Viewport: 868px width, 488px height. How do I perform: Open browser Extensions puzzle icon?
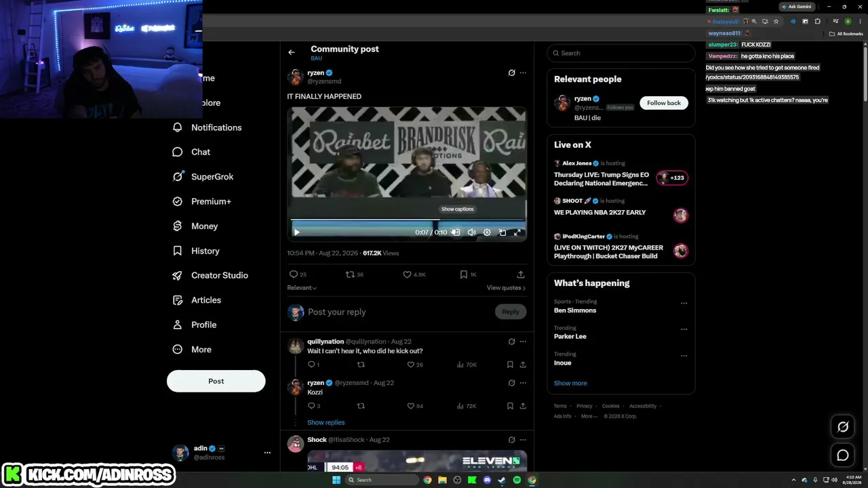(818, 21)
